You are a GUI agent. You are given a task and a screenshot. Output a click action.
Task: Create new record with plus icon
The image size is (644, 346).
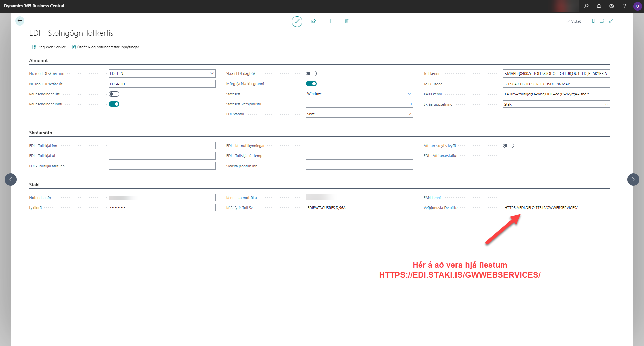click(330, 21)
